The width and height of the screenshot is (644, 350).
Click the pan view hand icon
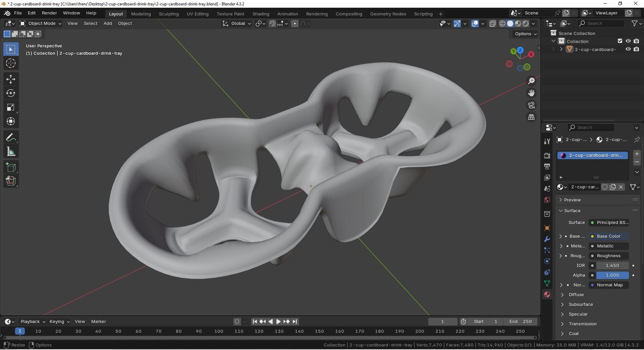[x=531, y=93]
